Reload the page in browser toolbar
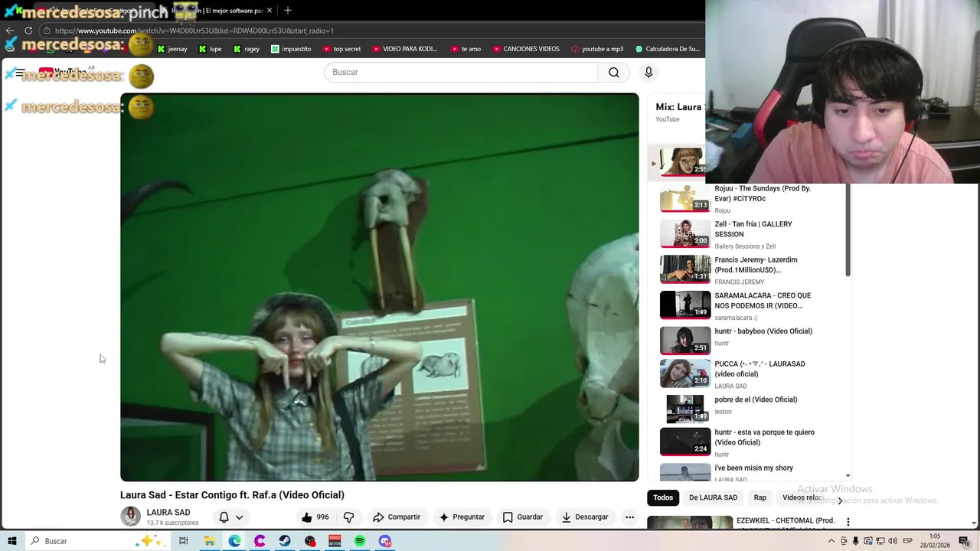 click(x=28, y=31)
